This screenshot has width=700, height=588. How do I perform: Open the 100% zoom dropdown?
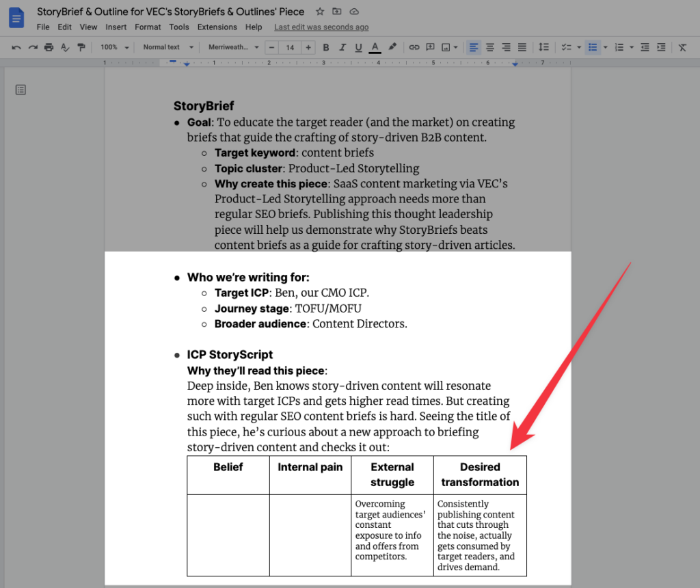click(x=114, y=47)
